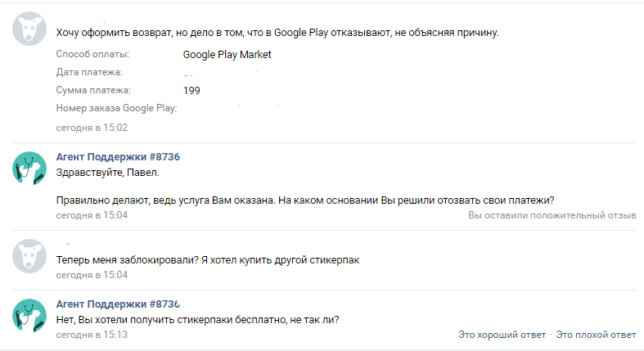The height and width of the screenshot is (351, 644).
Task: Mark reply as Это плохой ответ
Action: (596, 335)
